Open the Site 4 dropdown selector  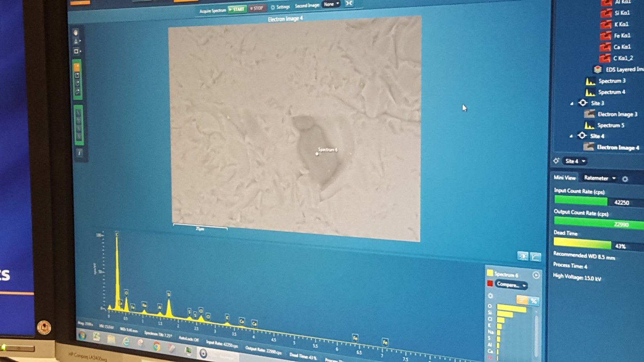575,161
